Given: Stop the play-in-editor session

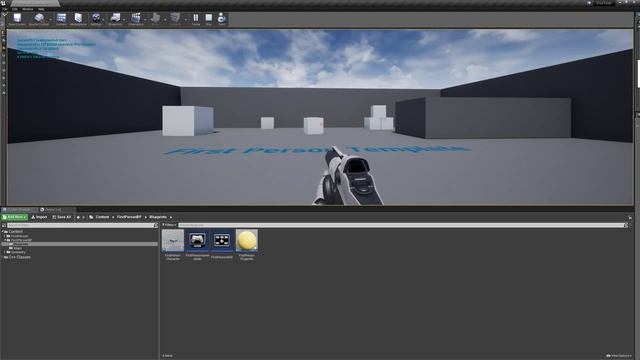Looking at the screenshot, I should click(209, 18).
